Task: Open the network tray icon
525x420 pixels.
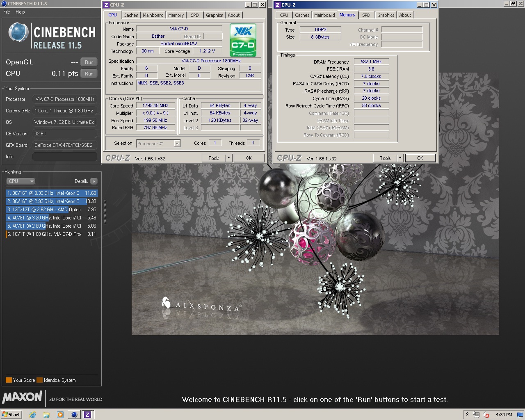Action: [476, 415]
